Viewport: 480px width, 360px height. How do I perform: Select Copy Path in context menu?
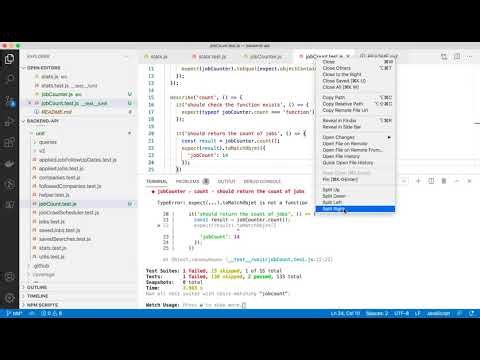[355, 97]
